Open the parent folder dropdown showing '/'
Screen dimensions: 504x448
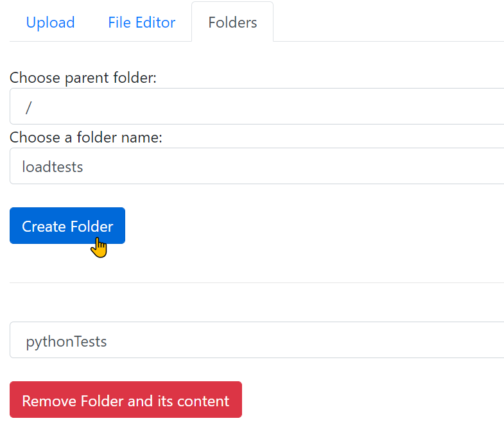257,107
